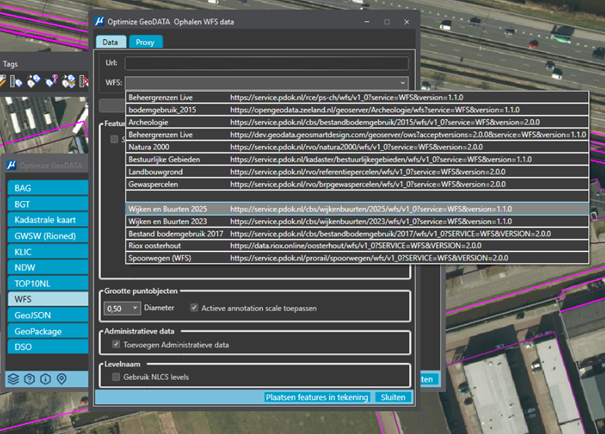Open the hexagon question mark help icon
This screenshot has height=434, width=605.
(29, 379)
